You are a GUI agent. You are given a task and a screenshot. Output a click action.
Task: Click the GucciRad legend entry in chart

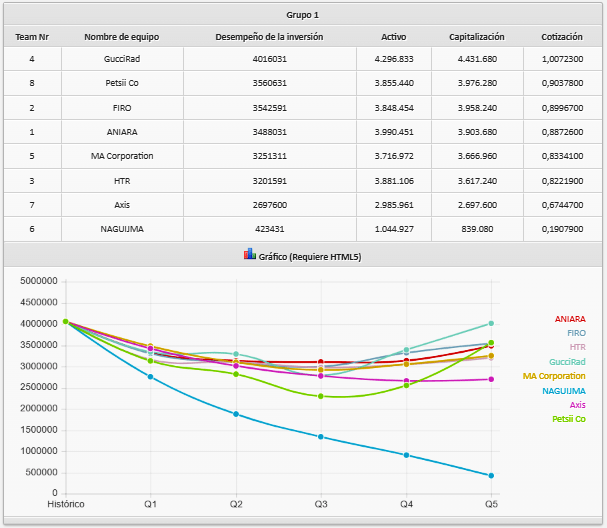pyautogui.click(x=568, y=362)
